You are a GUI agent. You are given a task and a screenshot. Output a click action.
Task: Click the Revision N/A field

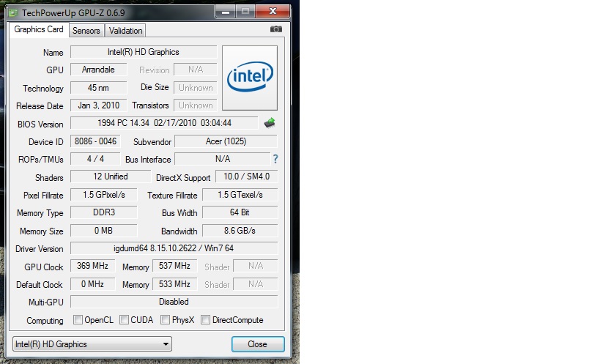[196, 70]
